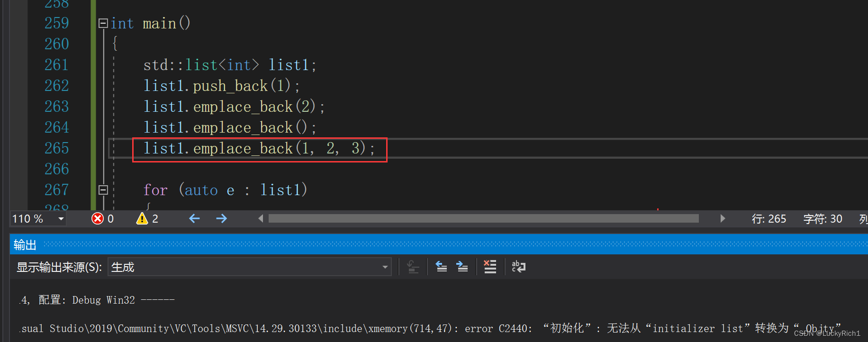This screenshot has width=868, height=342.
Task: Click the yellow warning count icon
Action: pyautogui.click(x=142, y=218)
